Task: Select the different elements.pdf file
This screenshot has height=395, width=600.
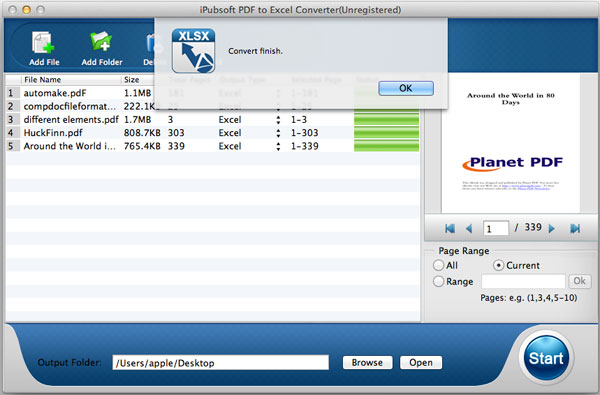Action: (71, 119)
